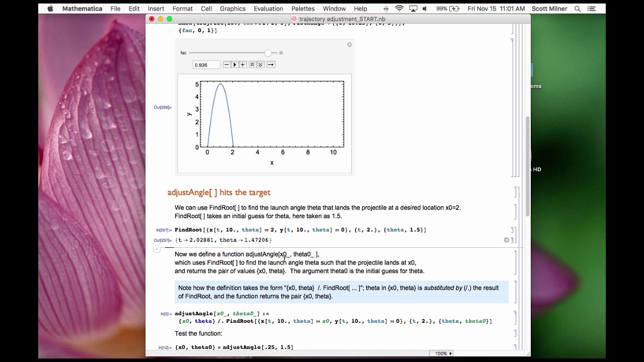Click the trajectory plot graphic

coord(265,123)
